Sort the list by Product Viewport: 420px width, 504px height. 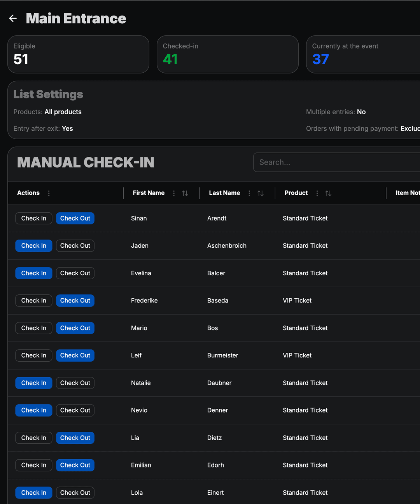click(x=328, y=193)
